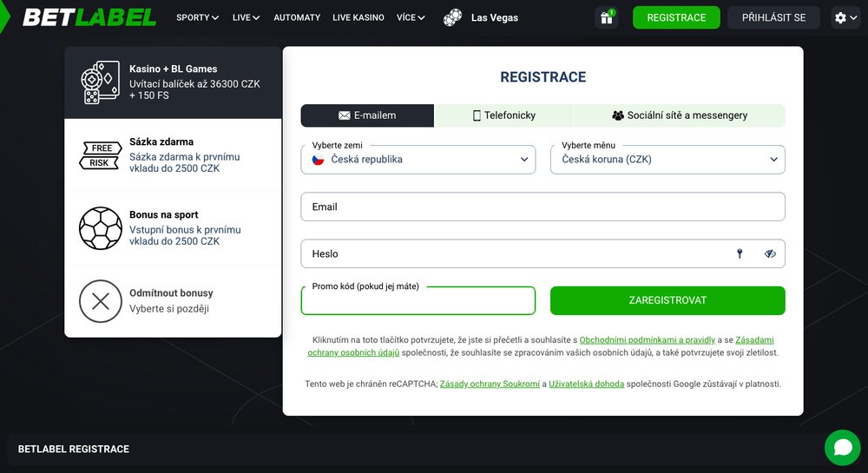The height and width of the screenshot is (473, 868).
Task: Focus the Promo kód input field
Action: (x=418, y=300)
